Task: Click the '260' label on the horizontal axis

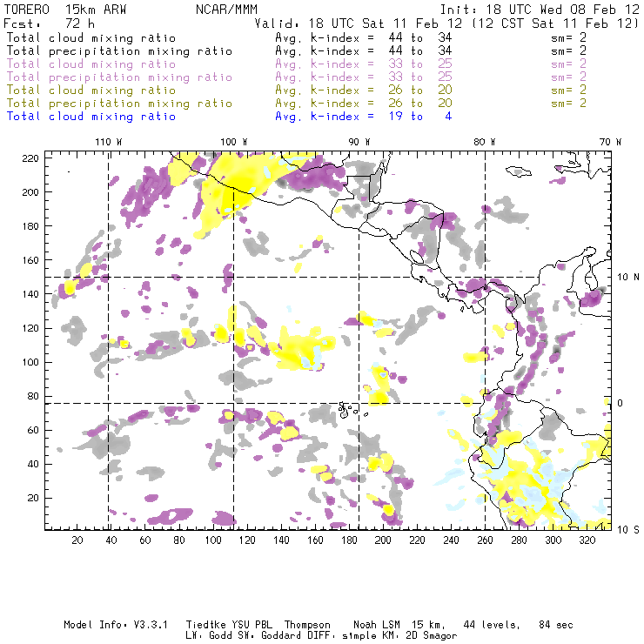Action: [485, 540]
